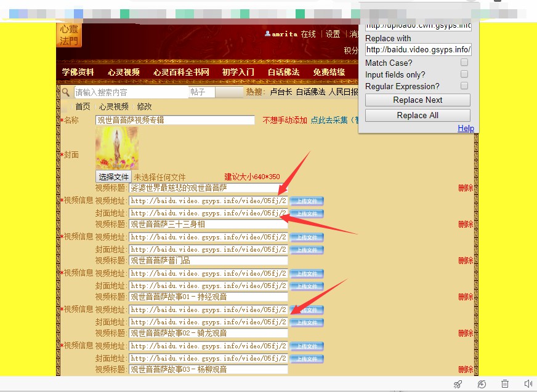Click 上传文件 for 封面地址 under 观世音菩萨普门品
This screenshot has width=537, height=392.
pyautogui.click(x=307, y=286)
